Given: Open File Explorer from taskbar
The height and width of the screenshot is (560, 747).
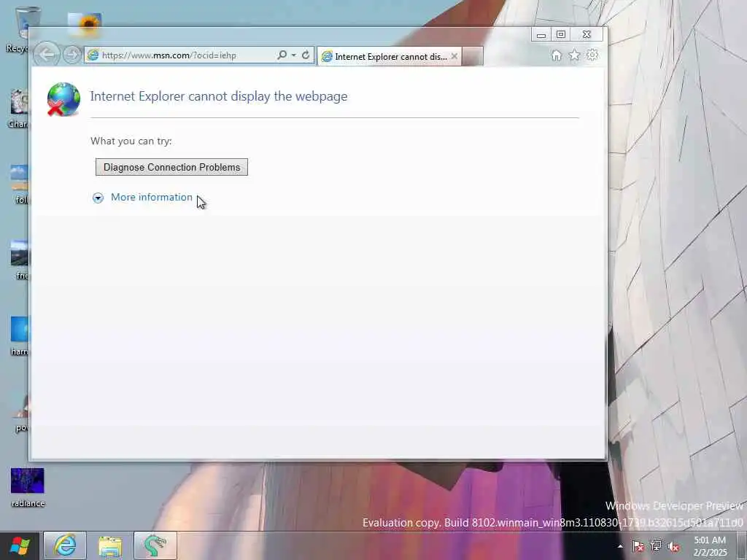Looking at the screenshot, I should 110,545.
